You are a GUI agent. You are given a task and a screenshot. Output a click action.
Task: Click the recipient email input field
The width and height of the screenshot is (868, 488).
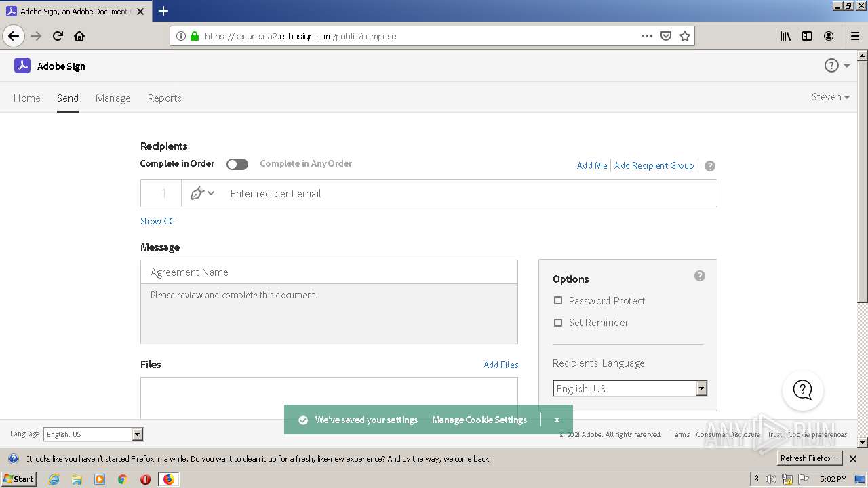[469, 193]
